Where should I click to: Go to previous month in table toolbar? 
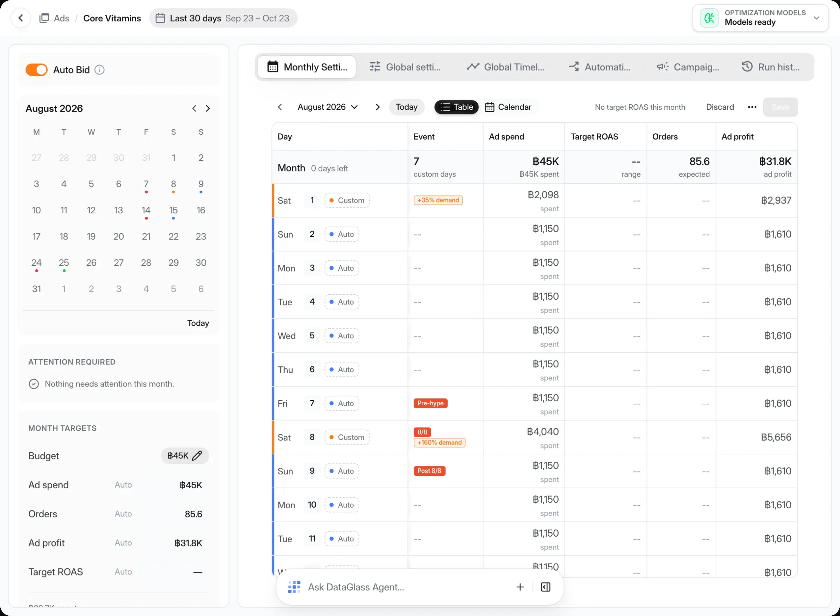[280, 107]
